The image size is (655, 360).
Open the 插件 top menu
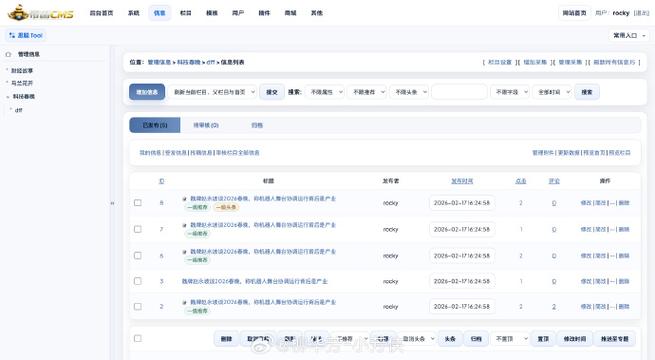[264, 13]
